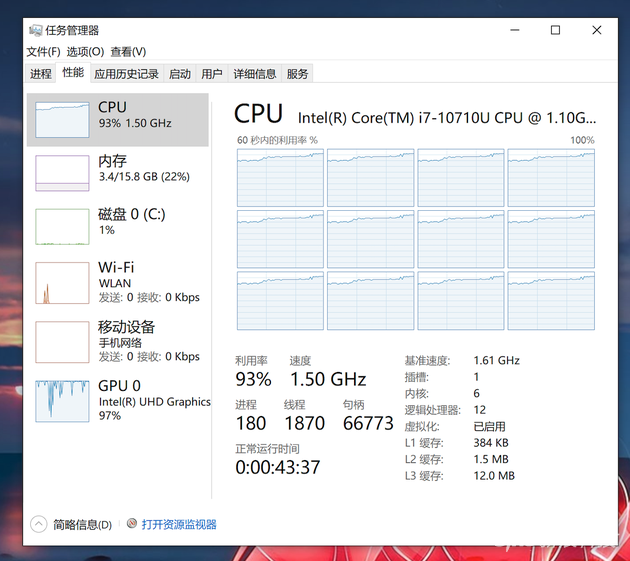Select the 内存 graph thumbnail
Viewport: 630px width, 561px height.
coord(62,173)
